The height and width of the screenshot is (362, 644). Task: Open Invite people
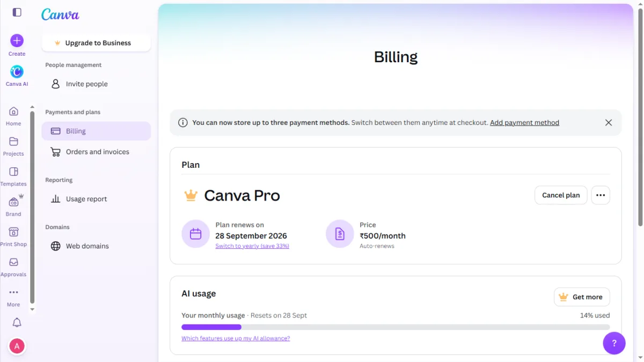pyautogui.click(x=97, y=84)
